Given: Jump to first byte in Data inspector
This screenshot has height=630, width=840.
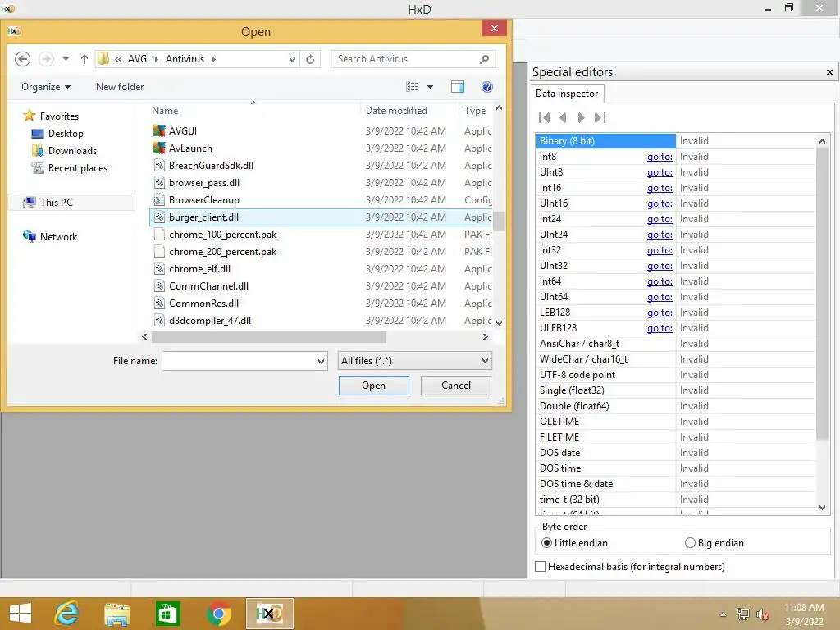Looking at the screenshot, I should (x=545, y=117).
